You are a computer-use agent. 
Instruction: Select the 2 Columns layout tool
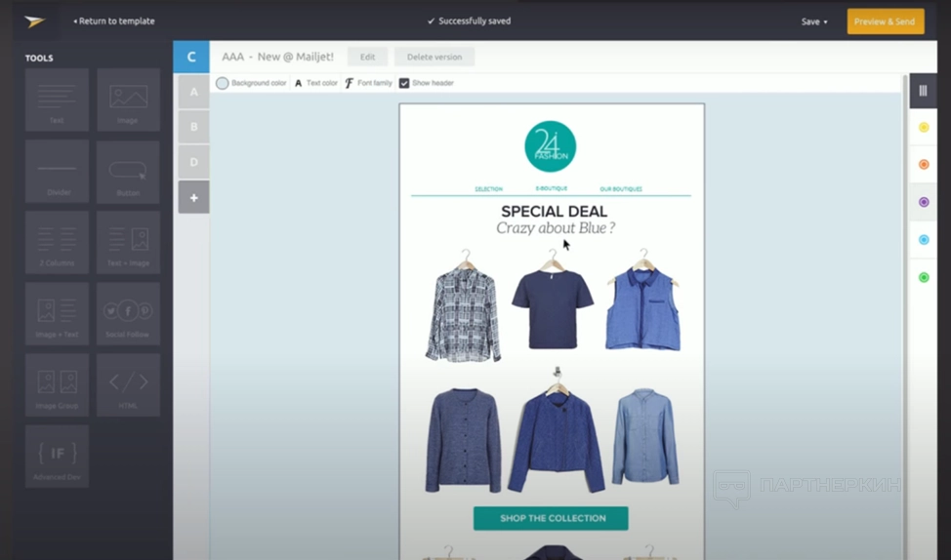tap(57, 243)
